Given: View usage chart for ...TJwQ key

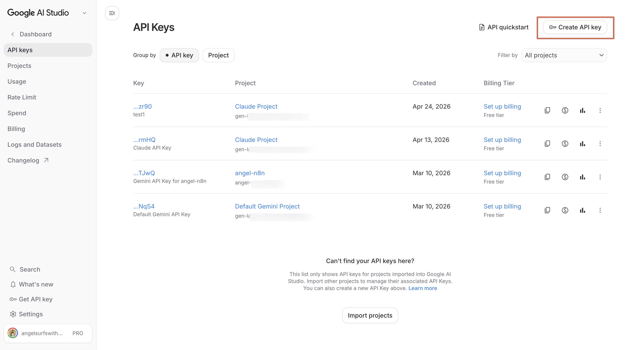Looking at the screenshot, I should coord(582,177).
